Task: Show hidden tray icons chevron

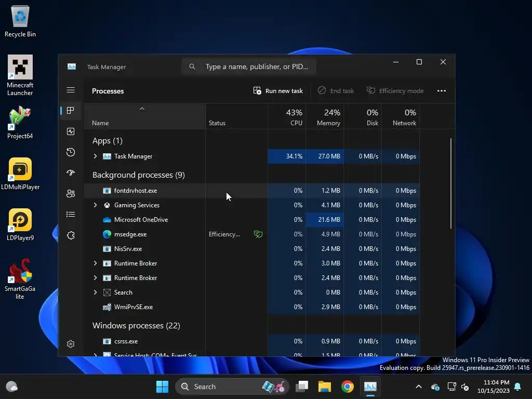Action: pyautogui.click(x=419, y=387)
